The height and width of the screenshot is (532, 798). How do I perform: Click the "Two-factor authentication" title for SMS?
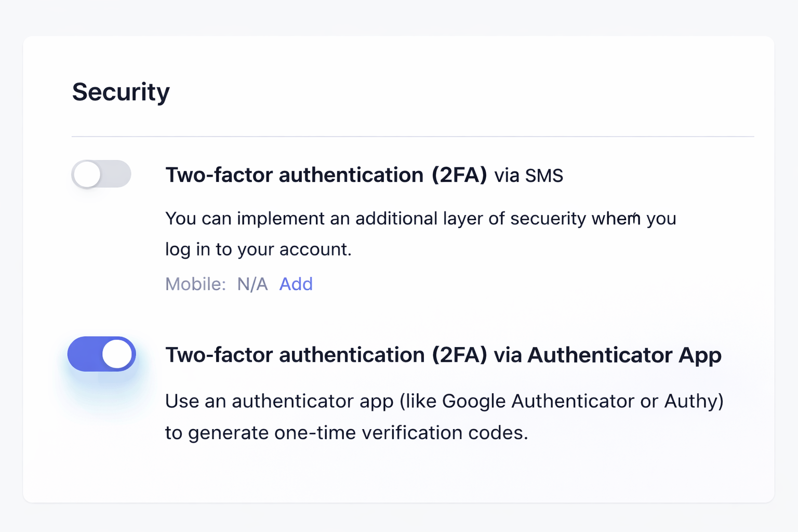coord(294,175)
